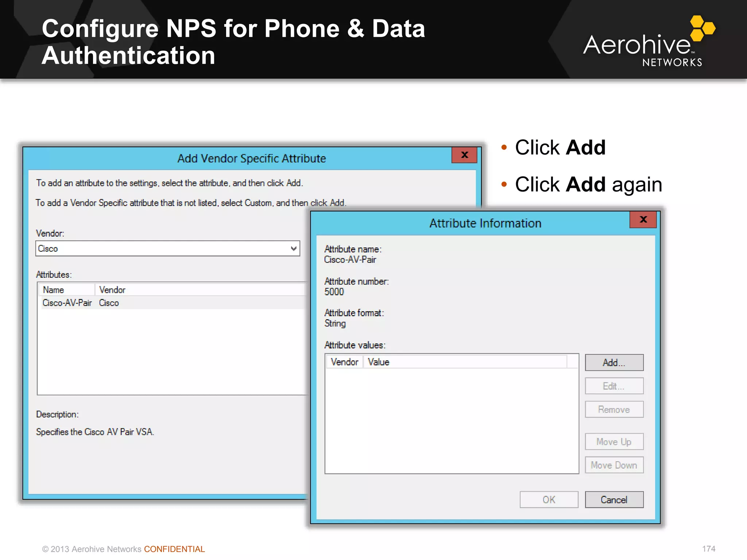Screen dimensions: 747x560
Task: Click the Remove button
Action: (614, 409)
